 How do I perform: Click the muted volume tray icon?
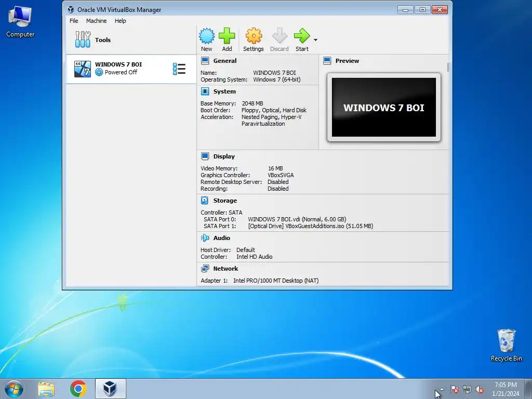pos(480,390)
